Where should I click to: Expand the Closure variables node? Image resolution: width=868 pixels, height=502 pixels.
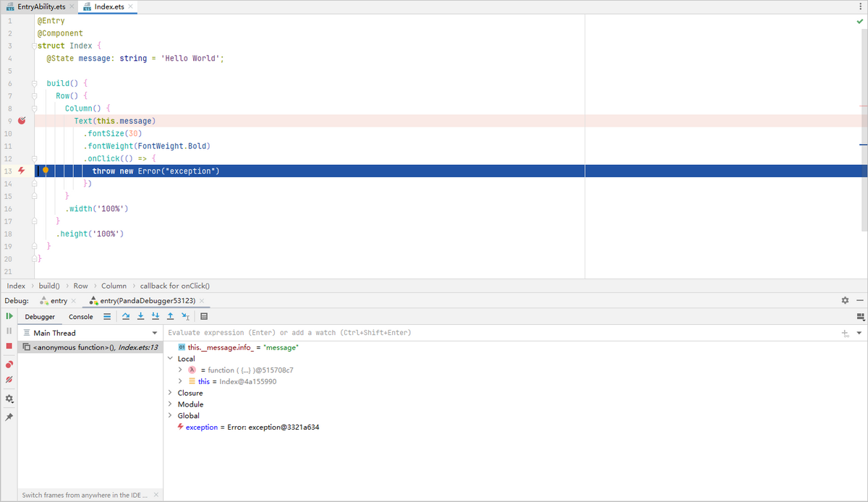click(170, 393)
